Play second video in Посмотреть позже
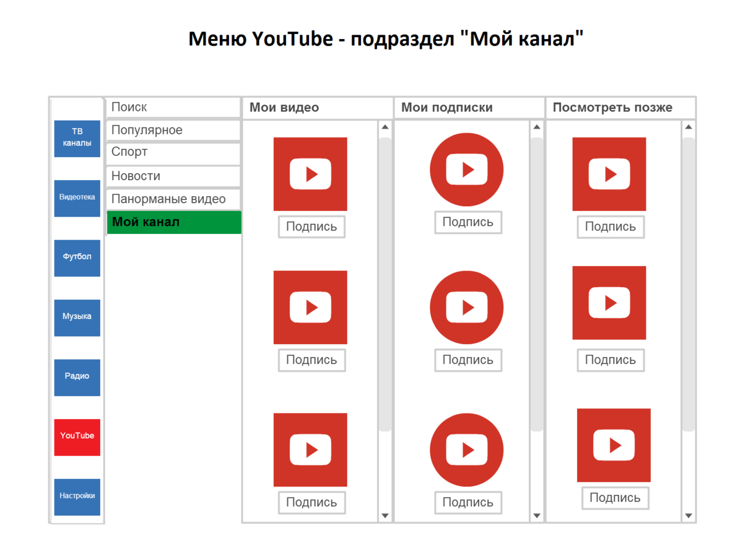This screenshot has height=557, width=756. coord(609,303)
